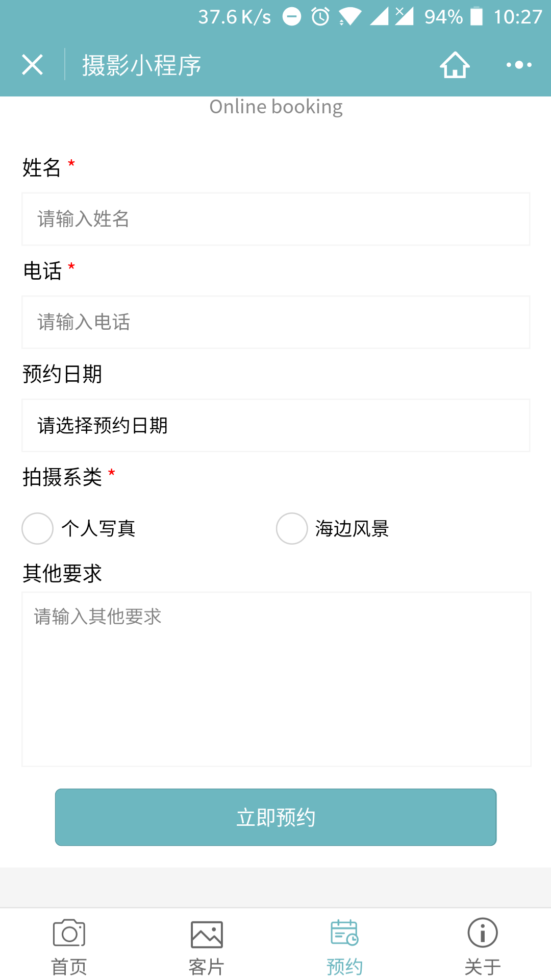The width and height of the screenshot is (551, 980).
Task: Tap the Wi-Fi signal status icon
Action: 350,17
